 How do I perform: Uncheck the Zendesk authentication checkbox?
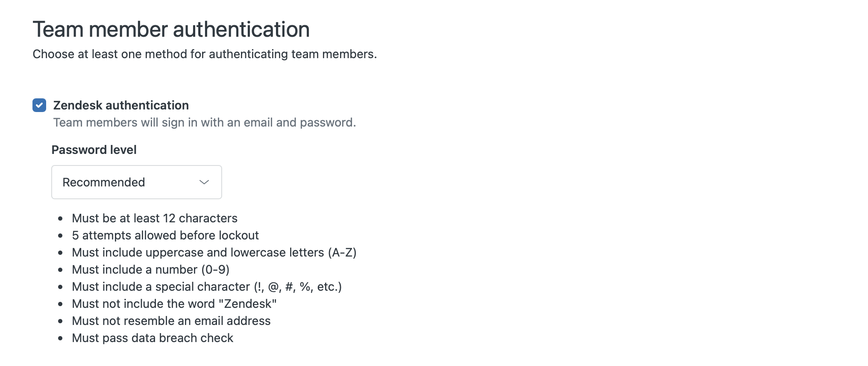pos(39,105)
